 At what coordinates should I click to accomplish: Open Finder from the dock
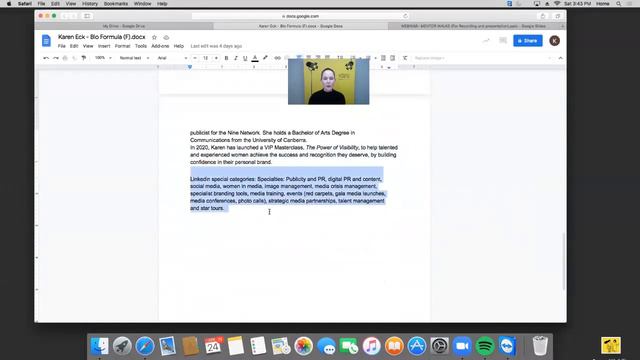tap(100, 346)
